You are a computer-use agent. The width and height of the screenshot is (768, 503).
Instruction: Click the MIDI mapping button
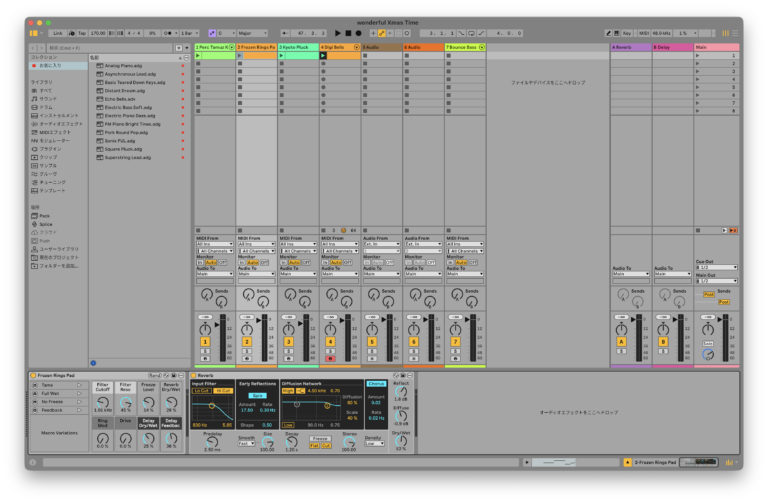(x=644, y=33)
